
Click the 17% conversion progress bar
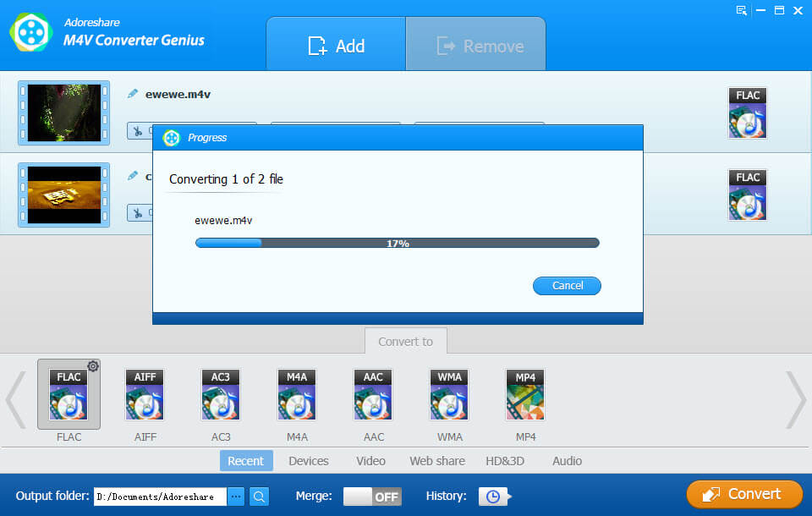point(398,243)
